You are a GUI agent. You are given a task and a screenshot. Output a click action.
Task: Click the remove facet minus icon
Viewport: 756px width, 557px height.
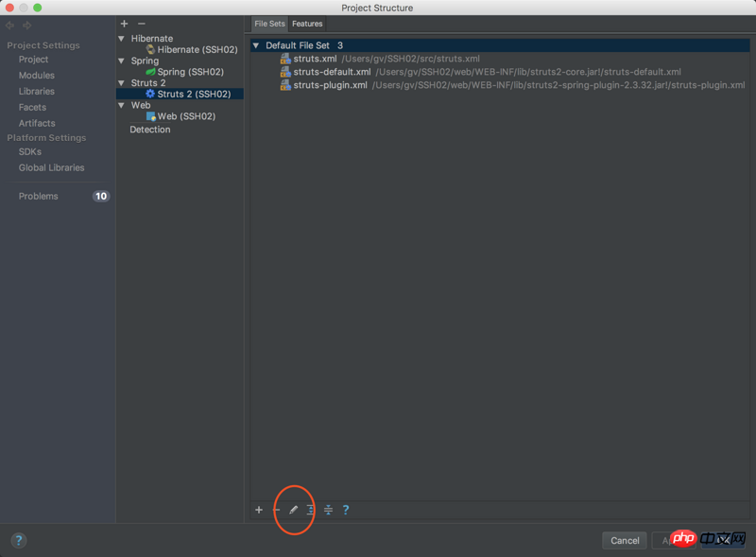[x=141, y=24]
